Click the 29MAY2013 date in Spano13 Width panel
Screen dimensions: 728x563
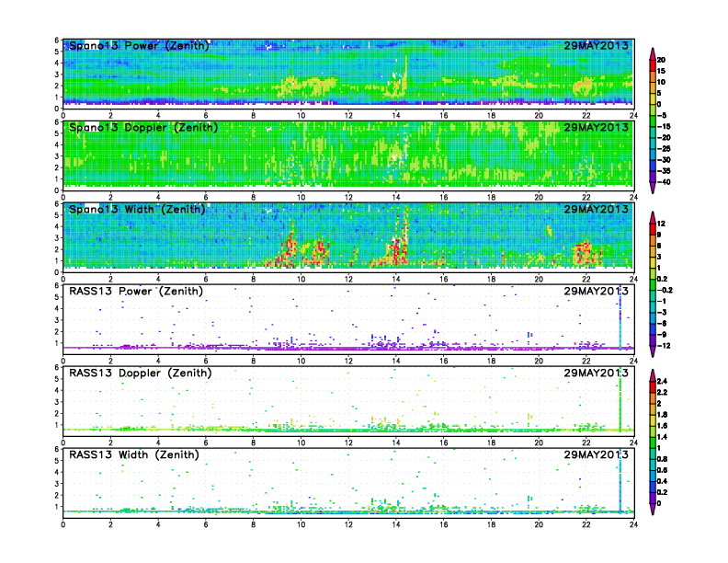click(x=597, y=209)
